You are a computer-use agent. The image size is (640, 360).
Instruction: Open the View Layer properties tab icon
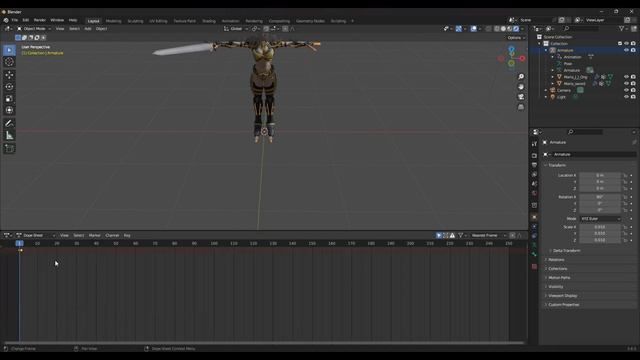[x=534, y=174]
